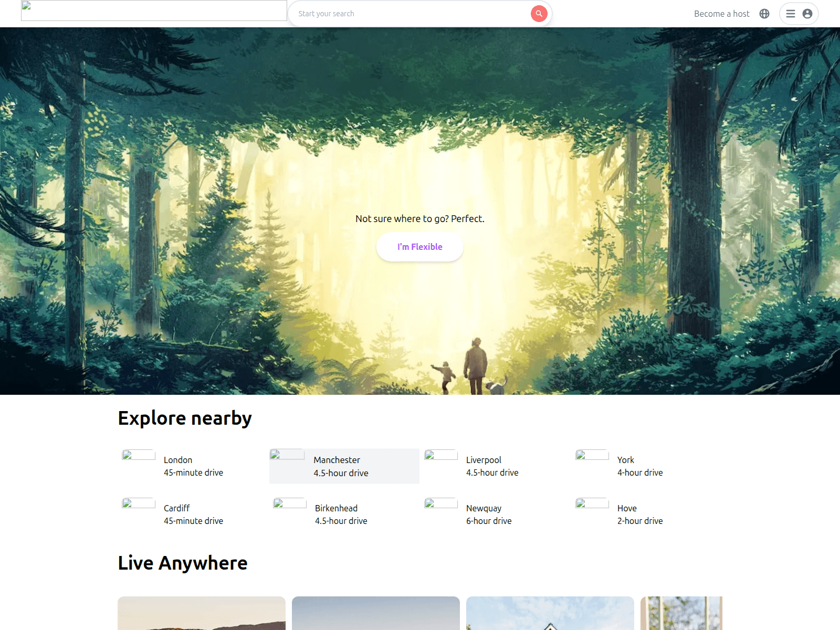Click into the Start your search field
This screenshot has width=840, height=630.
409,14
